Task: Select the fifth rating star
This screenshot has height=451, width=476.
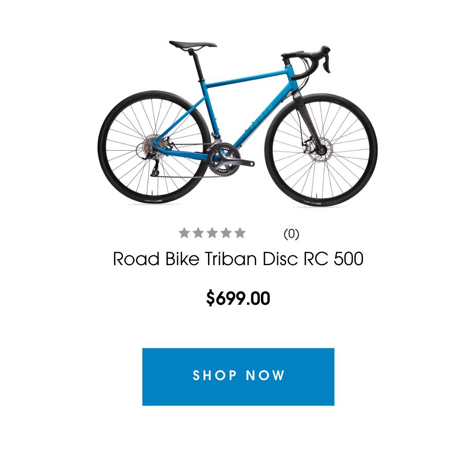Action: (x=240, y=233)
